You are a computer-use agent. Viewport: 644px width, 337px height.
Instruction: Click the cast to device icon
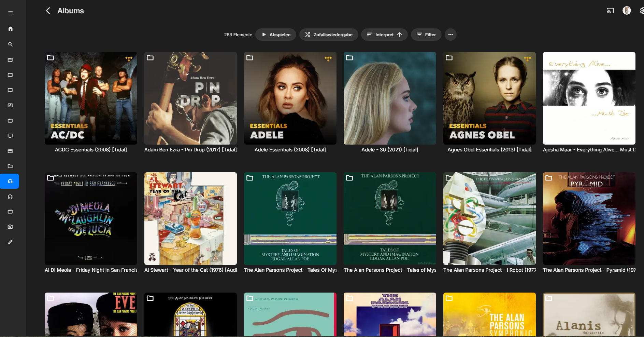tap(610, 11)
